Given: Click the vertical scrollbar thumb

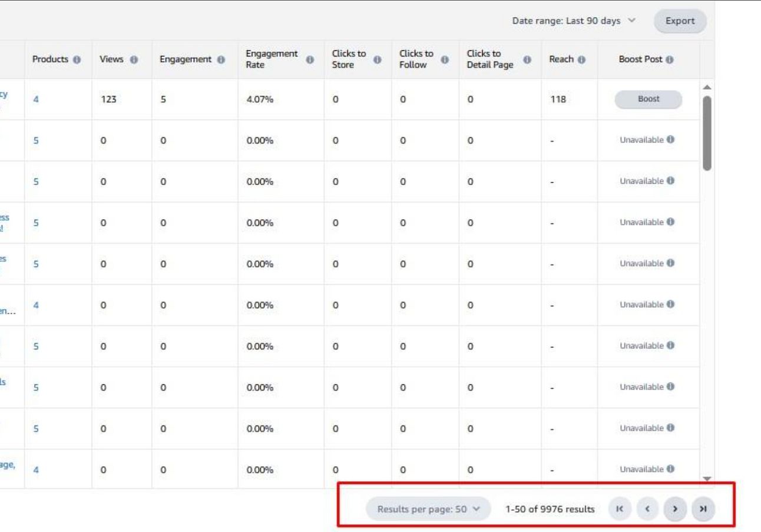Looking at the screenshot, I should coord(707,133).
